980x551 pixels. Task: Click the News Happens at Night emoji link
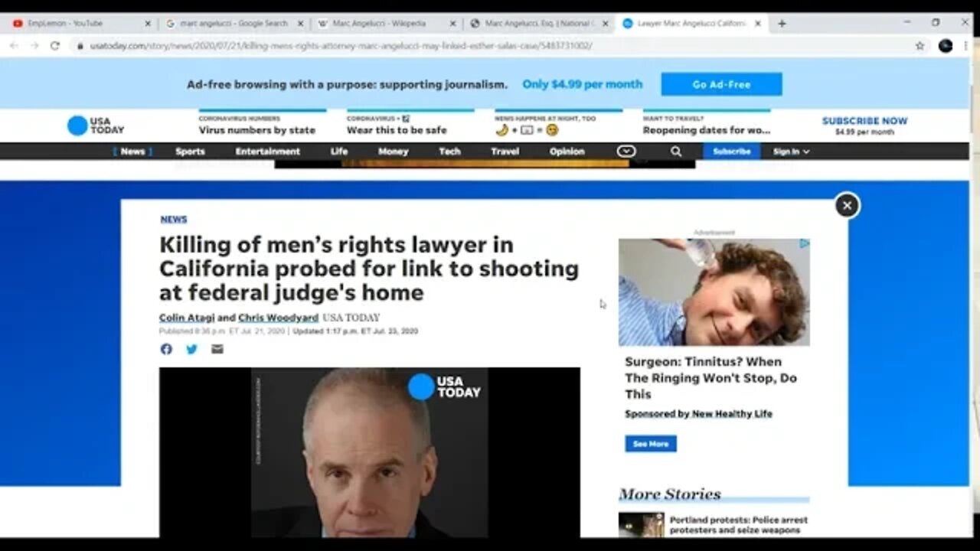(x=527, y=130)
